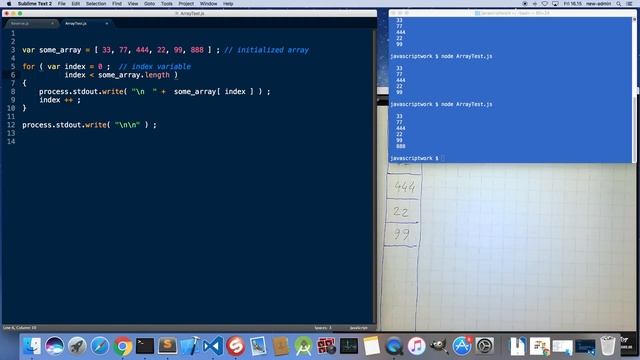Screen dimensions: 640x360
Task: Open the File menu
Action: tap(61, 4)
